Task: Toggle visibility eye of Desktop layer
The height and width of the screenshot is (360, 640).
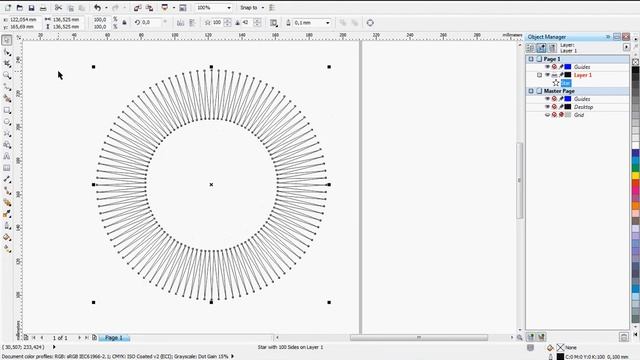Action: pos(547,107)
